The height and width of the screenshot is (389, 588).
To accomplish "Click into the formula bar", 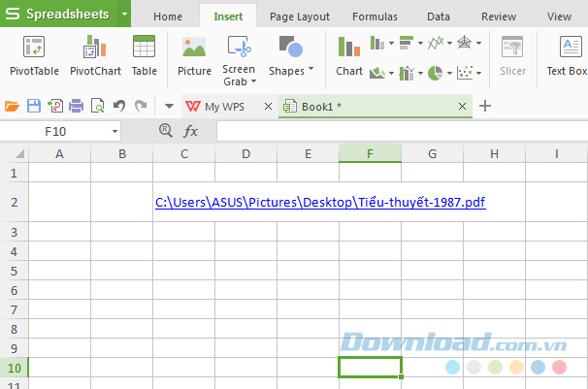I will point(402,132).
